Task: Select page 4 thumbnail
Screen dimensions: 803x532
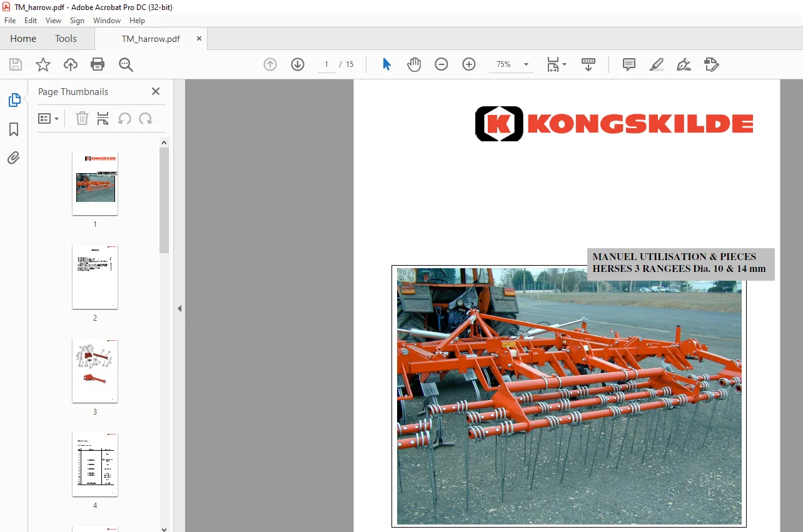Action: tap(95, 464)
